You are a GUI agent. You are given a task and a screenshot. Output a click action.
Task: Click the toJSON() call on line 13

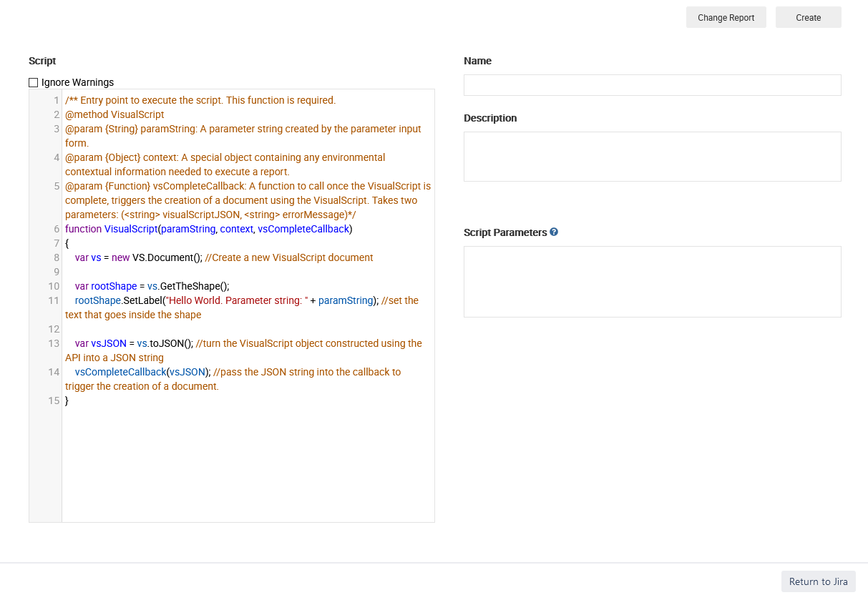[168, 343]
